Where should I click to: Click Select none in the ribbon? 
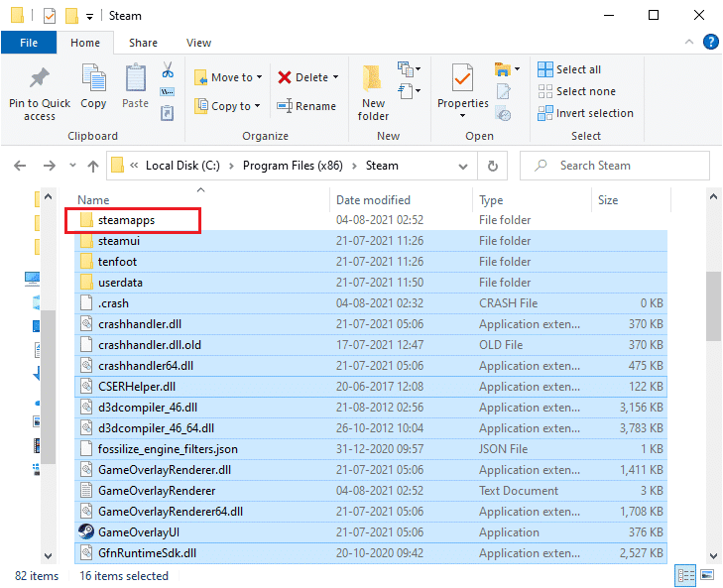click(x=576, y=91)
